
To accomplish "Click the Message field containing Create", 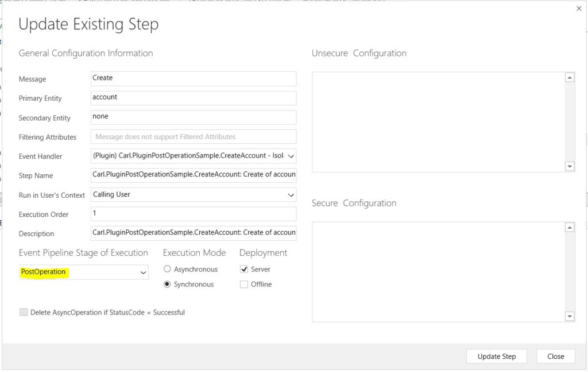I will click(x=194, y=79).
